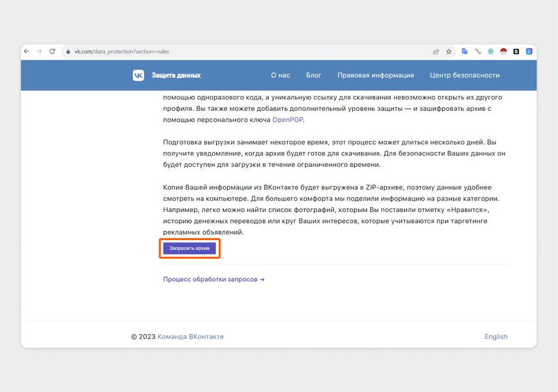Open the 'Команда ВКонтакте' footer link
The image size is (558, 392).
[191, 337]
